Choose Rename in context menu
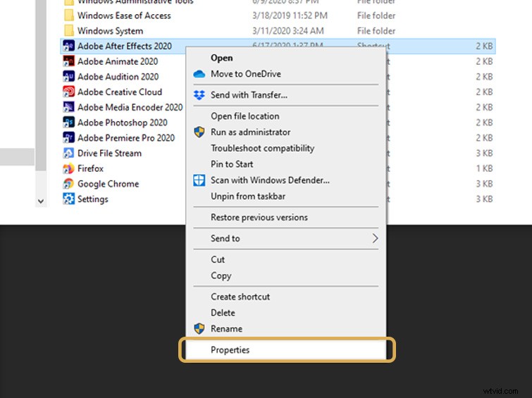532x398 pixels. pyautogui.click(x=226, y=329)
